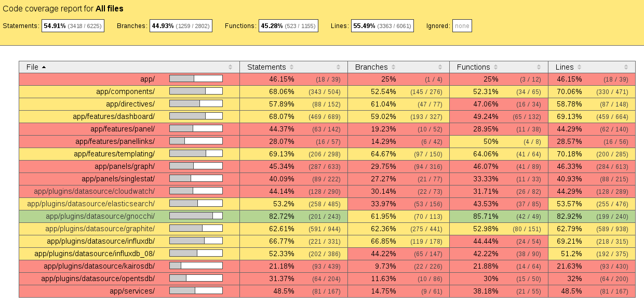Click the Branches 44.93% summary box

pos(181,26)
